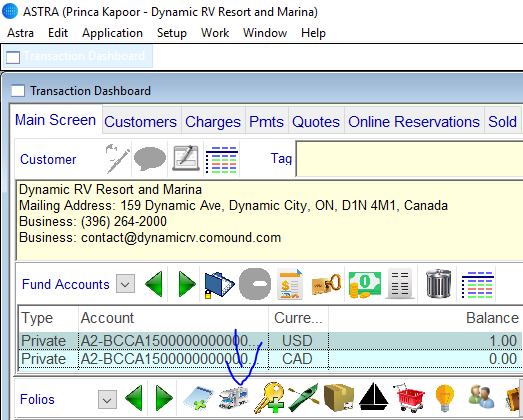523x420 pixels.
Task: Switch to the Online Reservations tab
Action: [x=414, y=122]
